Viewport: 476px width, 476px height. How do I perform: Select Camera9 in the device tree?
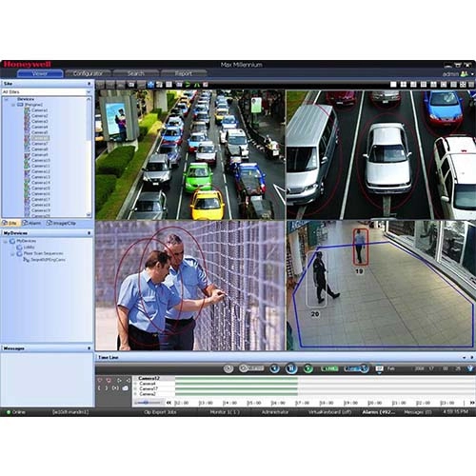tap(40, 155)
